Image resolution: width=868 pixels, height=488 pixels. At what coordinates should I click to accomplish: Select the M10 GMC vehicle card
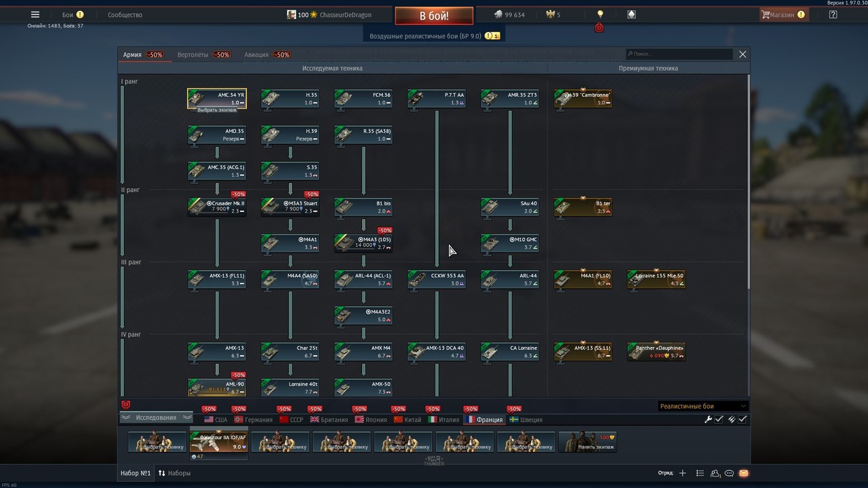(x=510, y=243)
